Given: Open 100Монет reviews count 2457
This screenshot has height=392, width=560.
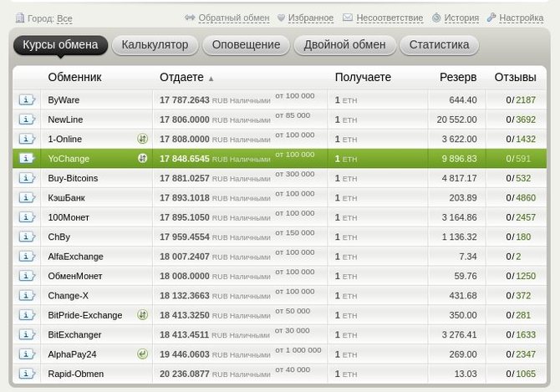Looking at the screenshot, I should click(x=526, y=217).
